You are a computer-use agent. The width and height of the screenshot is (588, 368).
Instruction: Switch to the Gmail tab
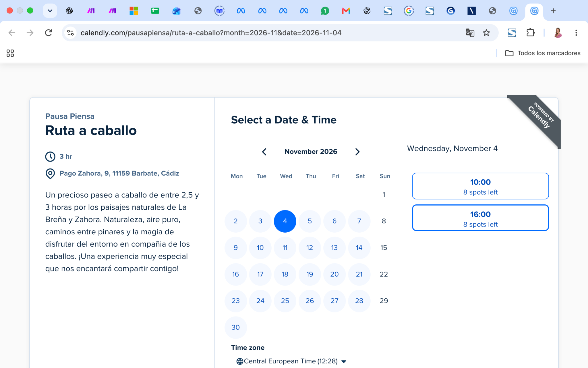tap(346, 11)
